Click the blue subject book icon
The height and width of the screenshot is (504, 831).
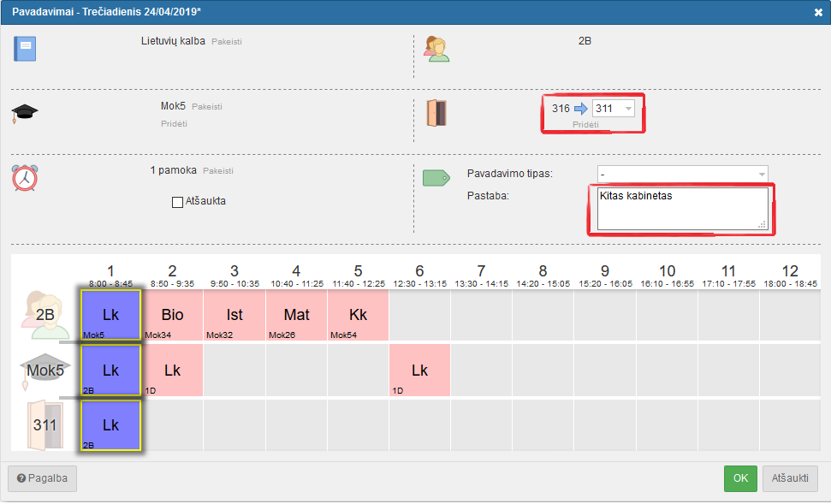[25, 49]
